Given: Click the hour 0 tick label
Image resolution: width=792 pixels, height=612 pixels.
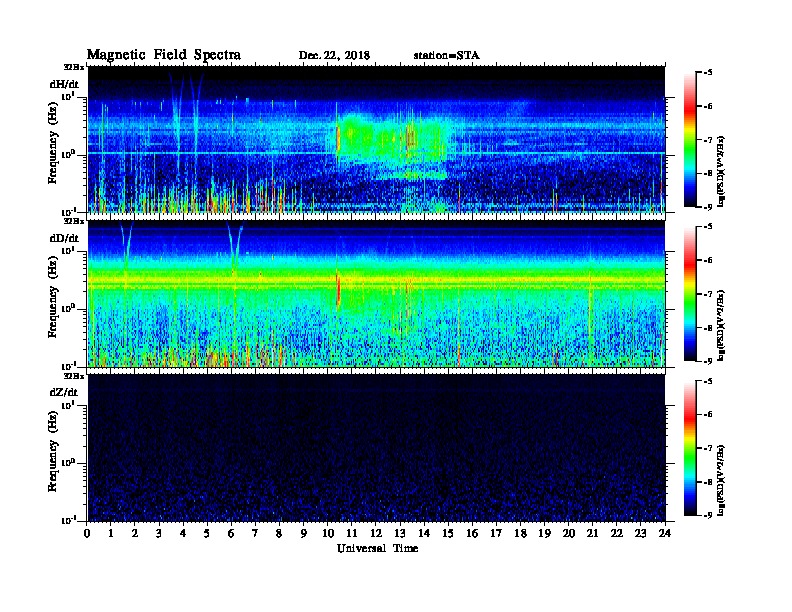Looking at the screenshot, I should tap(87, 534).
